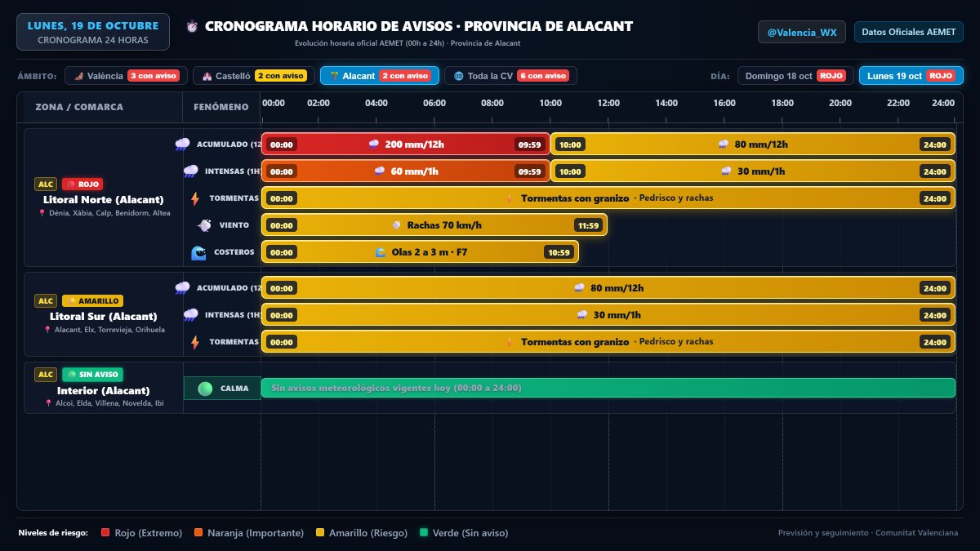
Task: Click Litoral Sur 80 mm/12h bar
Action: pyautogui.click(x=608, y=288)
